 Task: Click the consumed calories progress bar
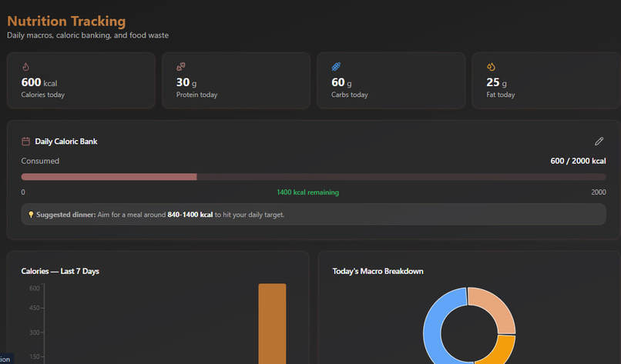pos(314,177)
